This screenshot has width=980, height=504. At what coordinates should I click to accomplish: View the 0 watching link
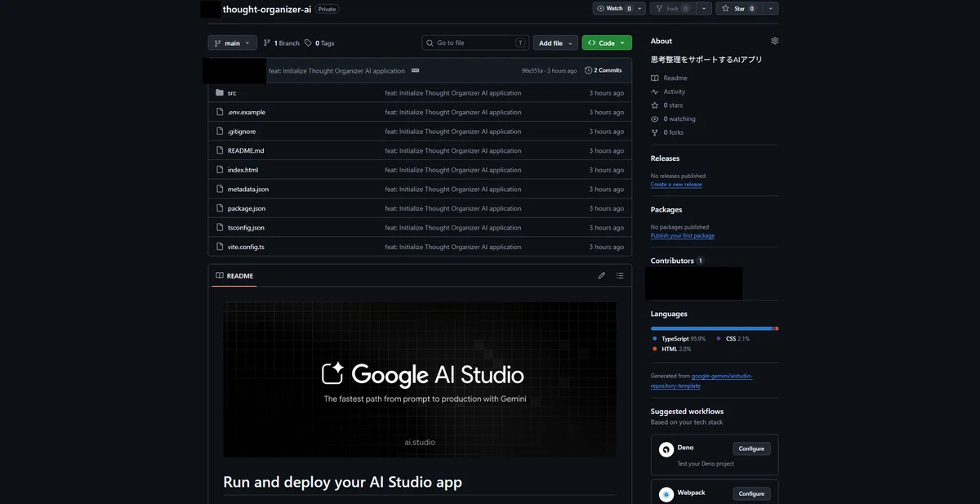673,119
